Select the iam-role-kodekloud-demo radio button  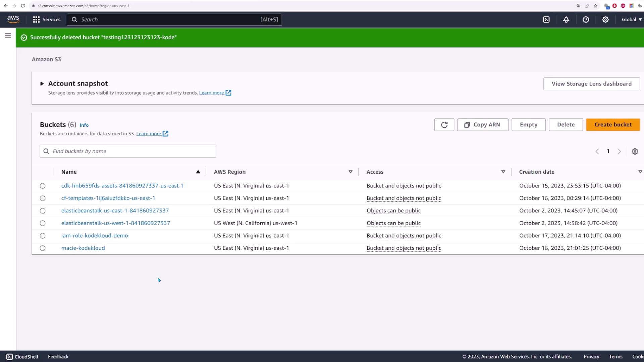[x=43, y=236]
